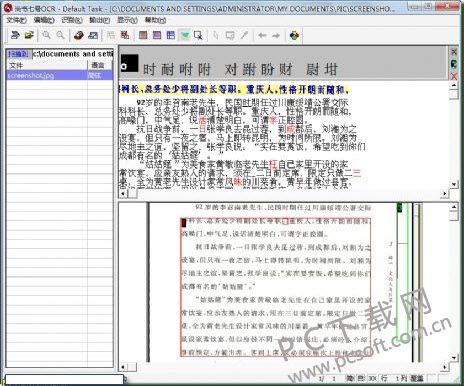Select the 扫描页 tab in file panel
The height and width of the screenshot is (386, 464).
tap(19, 54)
